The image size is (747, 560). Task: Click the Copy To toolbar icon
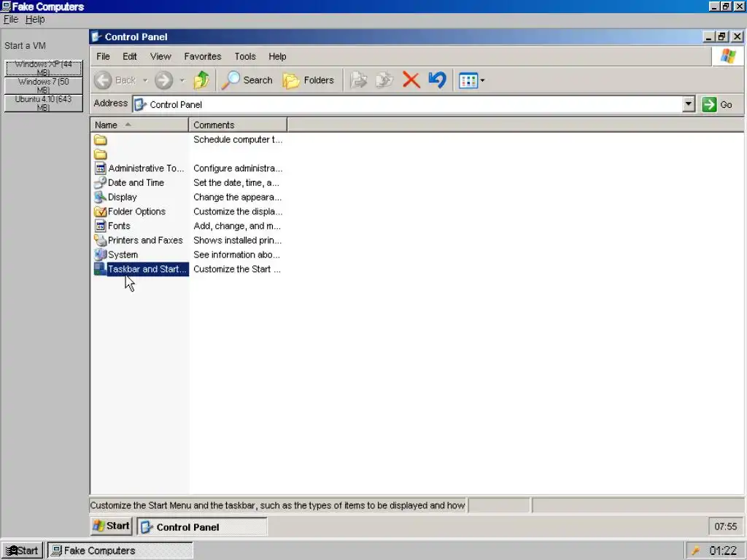(384, 80)
